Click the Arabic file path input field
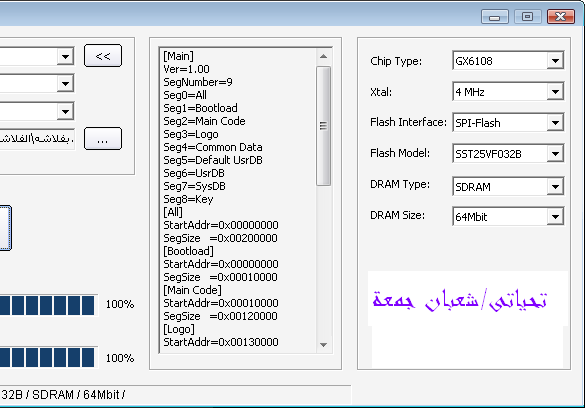The height and width of the screenshot is (408, 585). 37,139
